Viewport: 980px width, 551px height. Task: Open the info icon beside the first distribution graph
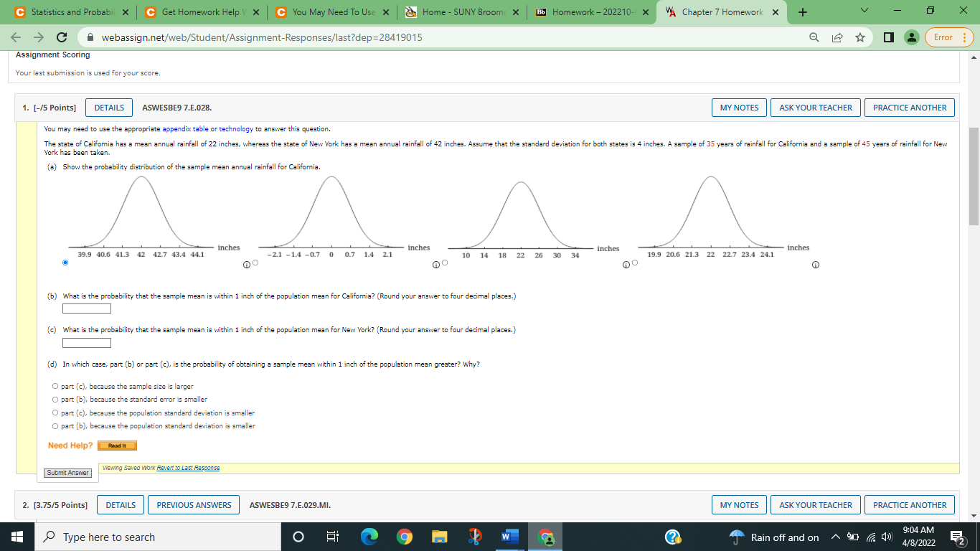tap(247, 264)
